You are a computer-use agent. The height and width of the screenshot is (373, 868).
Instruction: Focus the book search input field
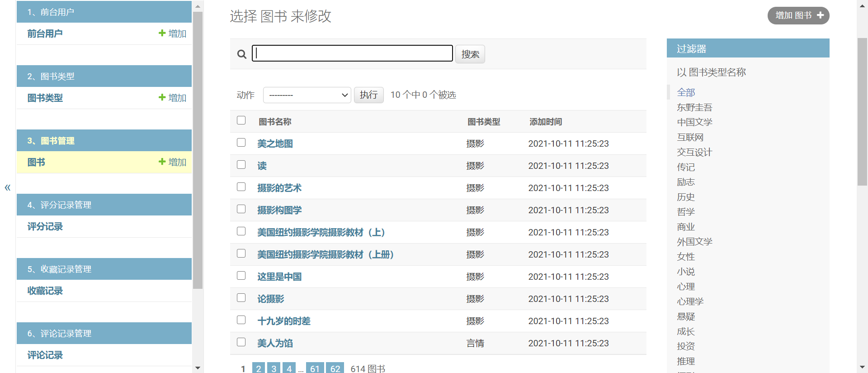coord(352,53)
